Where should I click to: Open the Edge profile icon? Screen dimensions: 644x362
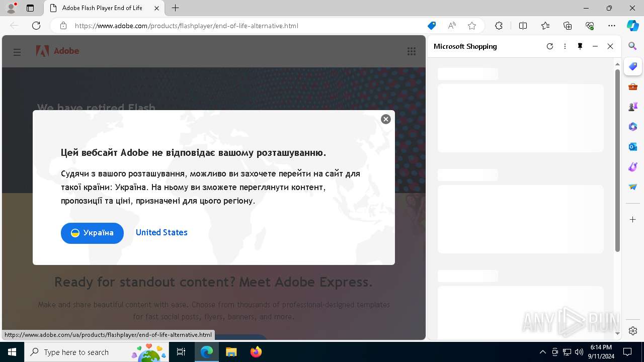(11, 8)
